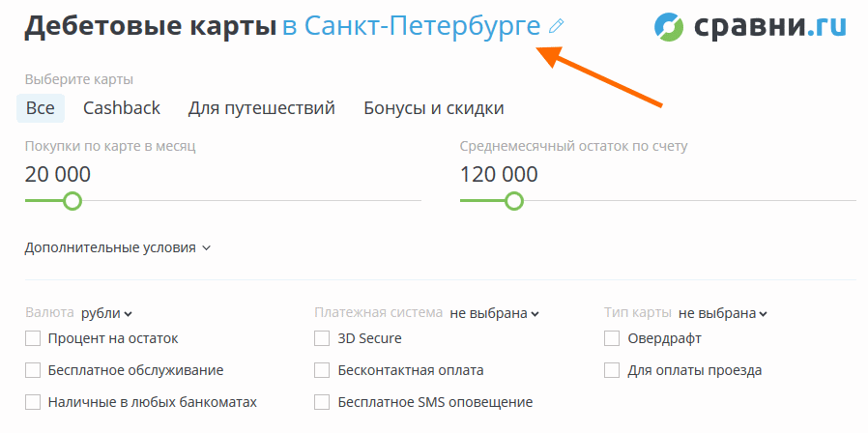Click the pencil edit city icon
This screenshot has width=868, height=433.
click(x=556, y=27)
